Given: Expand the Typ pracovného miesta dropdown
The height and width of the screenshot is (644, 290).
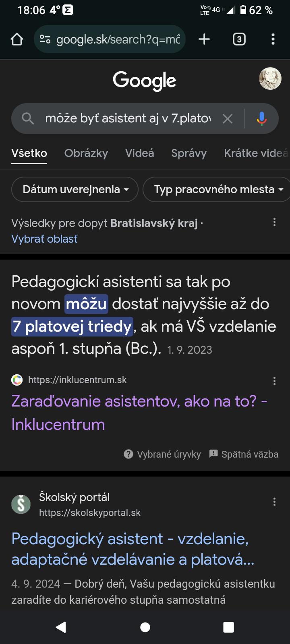Looking at the screenshot, I should 217,189.
